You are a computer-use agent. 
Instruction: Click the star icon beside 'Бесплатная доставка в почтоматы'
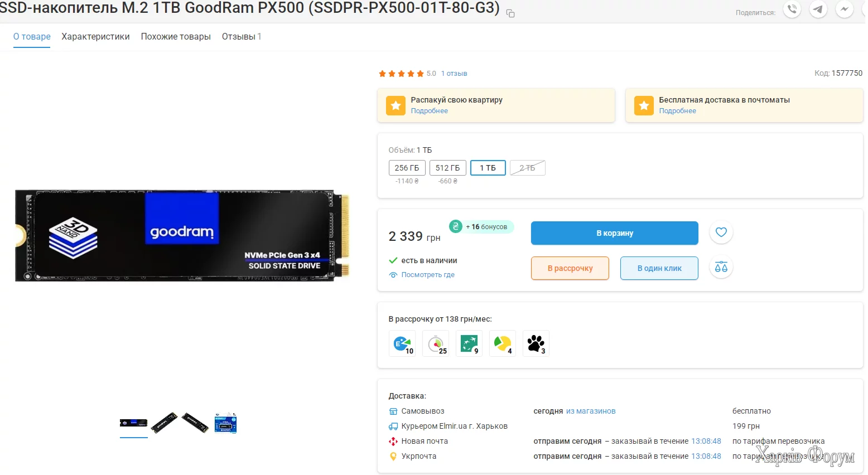(644, 105)
